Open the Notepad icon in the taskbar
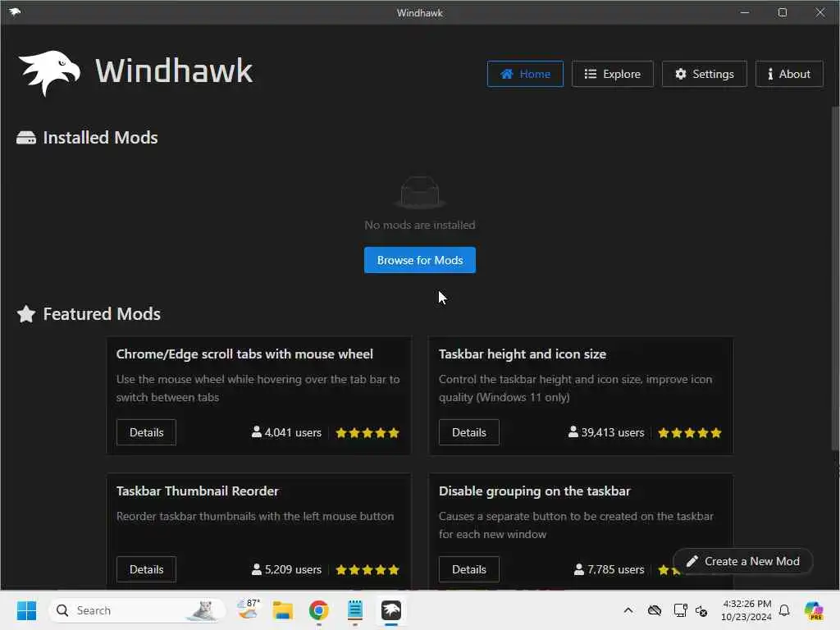This screenshot has height=630, width=840. pyautogui.click(x=354, y=610)
